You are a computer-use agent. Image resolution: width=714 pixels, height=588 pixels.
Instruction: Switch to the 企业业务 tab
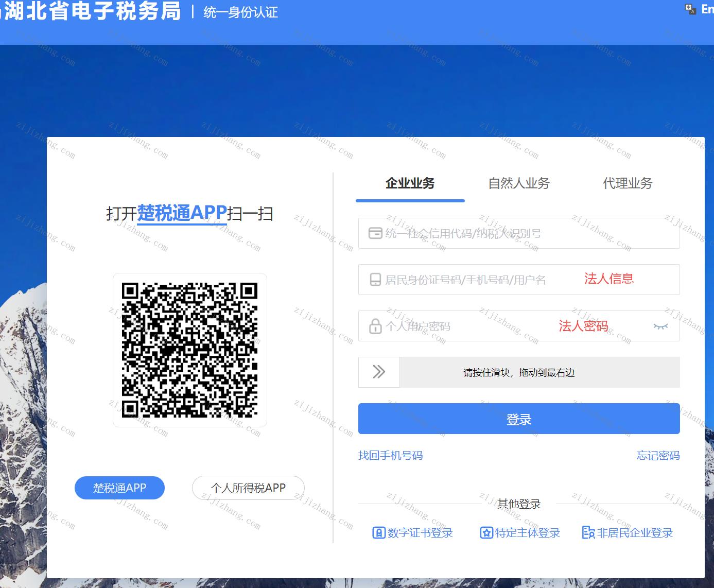[x=410, y=183]
